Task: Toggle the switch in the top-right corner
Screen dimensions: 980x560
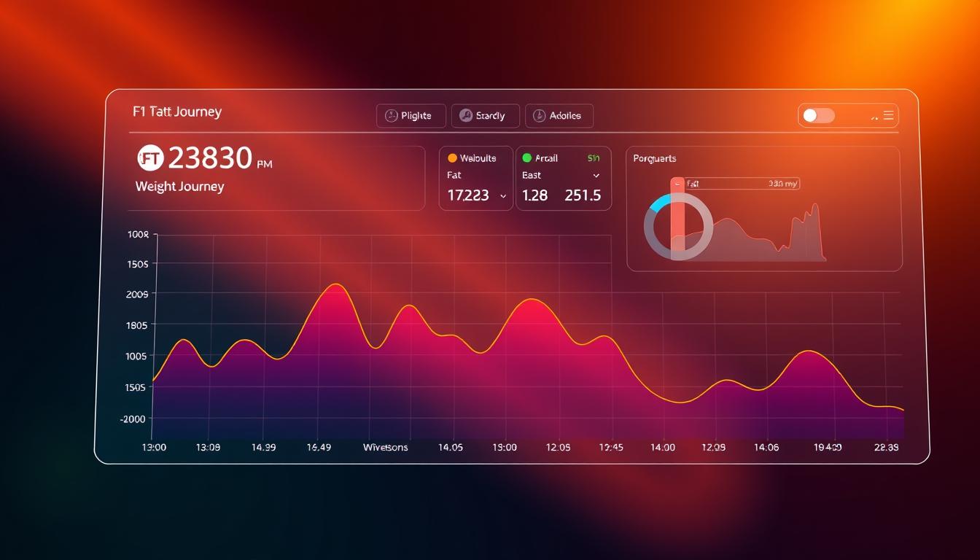Action: 817,114
